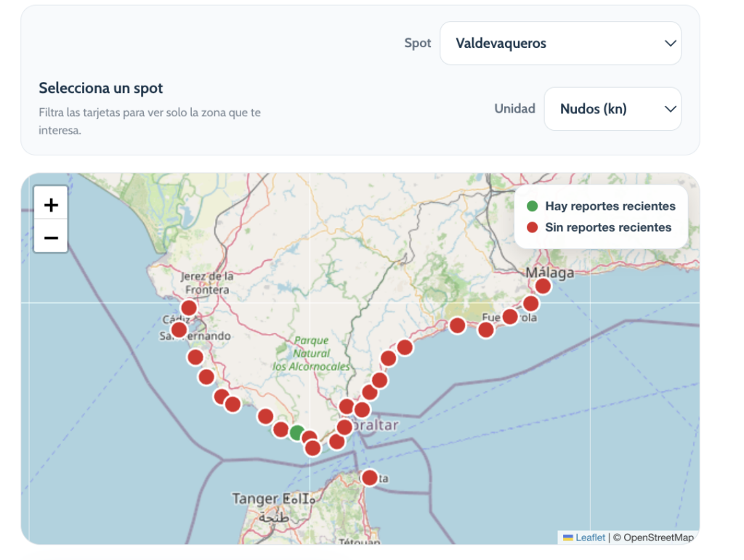Open the Spot dropdown showing Valdevaqueros
The image size is (744, 560).
pyautogui.click(x=560, y=43)
